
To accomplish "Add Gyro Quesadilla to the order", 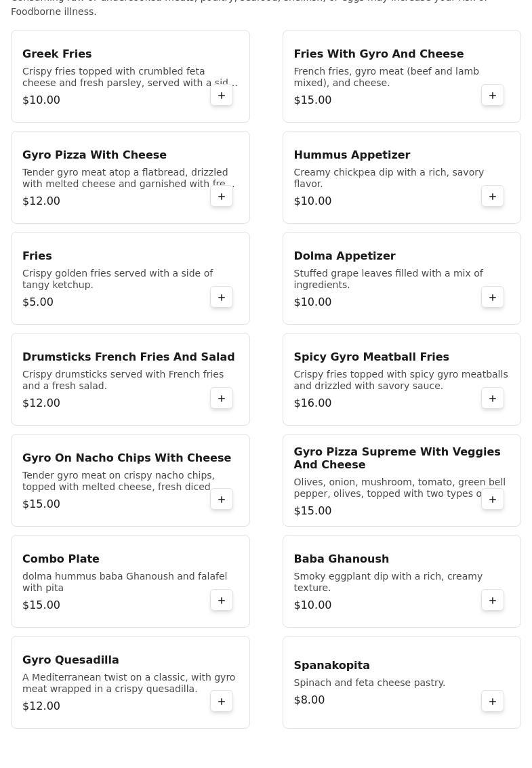I will 222,702.
